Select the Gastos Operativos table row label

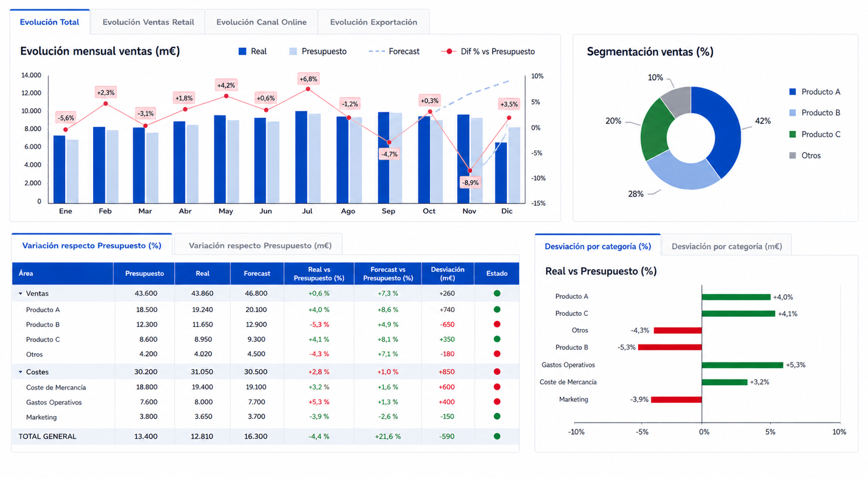54,402
